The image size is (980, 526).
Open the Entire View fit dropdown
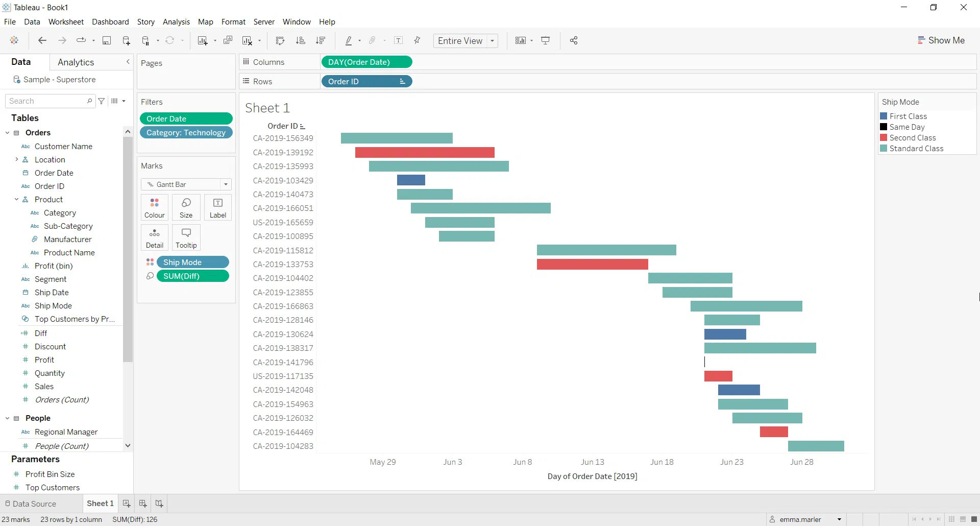(492, 41)
